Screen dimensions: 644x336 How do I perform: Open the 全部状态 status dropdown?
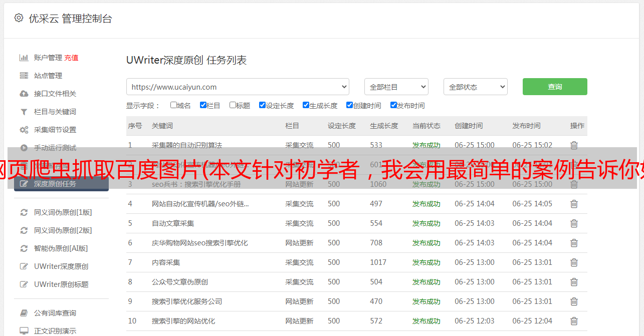coord(475,87)
